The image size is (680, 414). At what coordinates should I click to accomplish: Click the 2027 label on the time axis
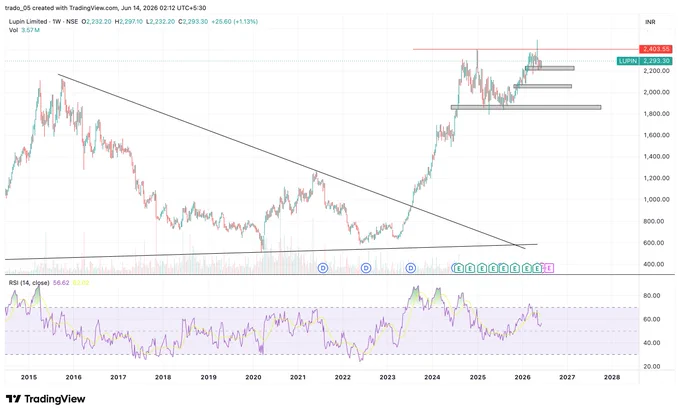click(x=567, y=377)
